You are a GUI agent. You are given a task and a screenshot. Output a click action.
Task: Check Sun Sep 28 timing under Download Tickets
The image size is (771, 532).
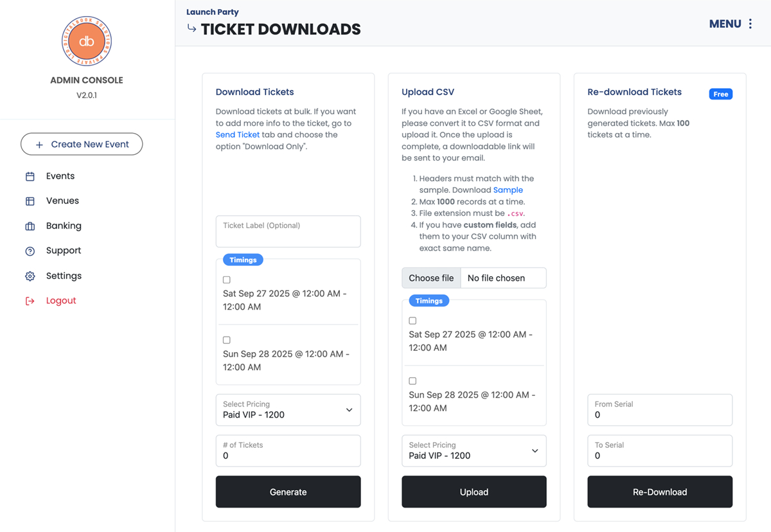point(227,340)
